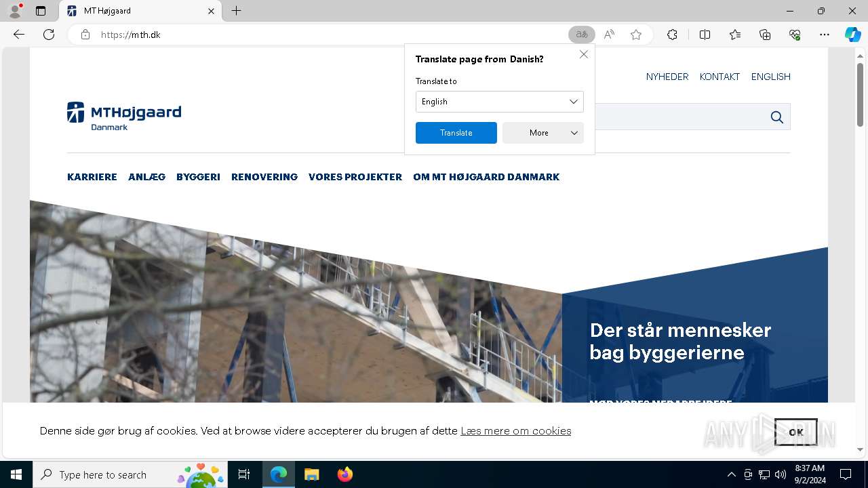868x488 pixels.
Task: Toggle Split screen view
Action: pos(705,35)
